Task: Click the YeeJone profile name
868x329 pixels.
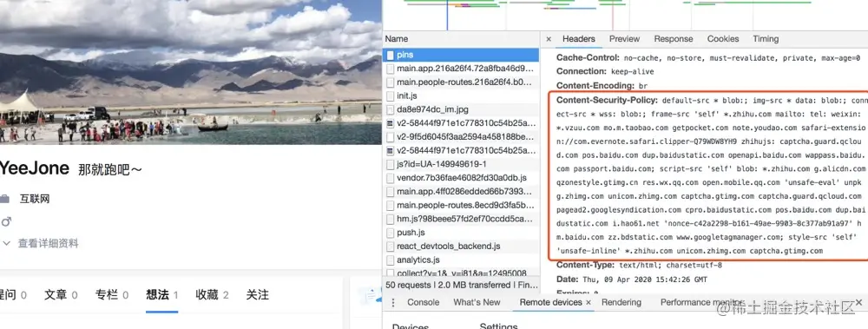Action: tap(35, 168)
